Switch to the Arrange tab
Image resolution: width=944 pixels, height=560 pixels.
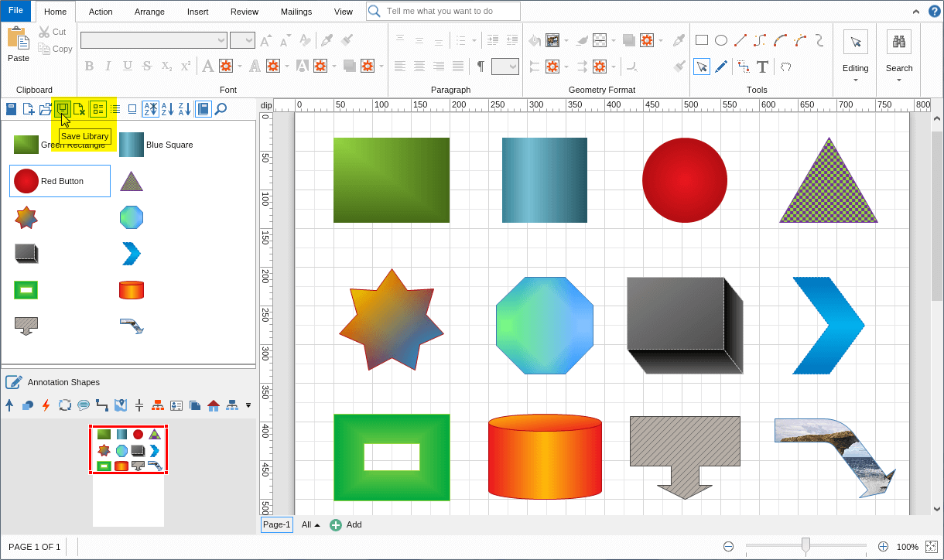(x=149, y=12)
